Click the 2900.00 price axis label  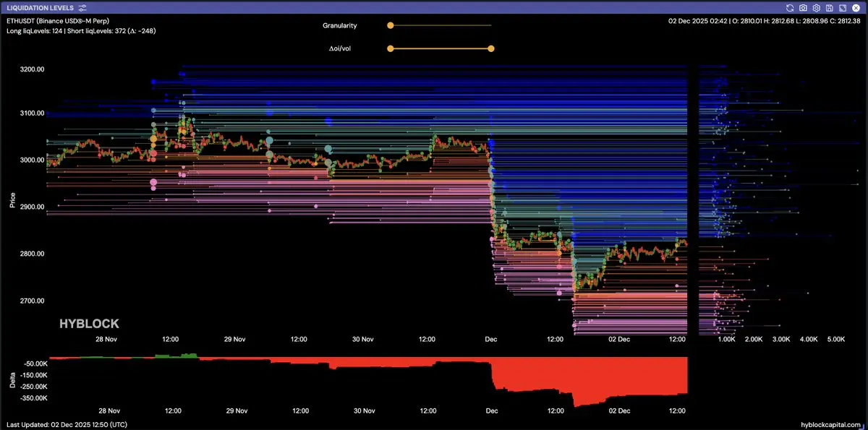[31, 207]
